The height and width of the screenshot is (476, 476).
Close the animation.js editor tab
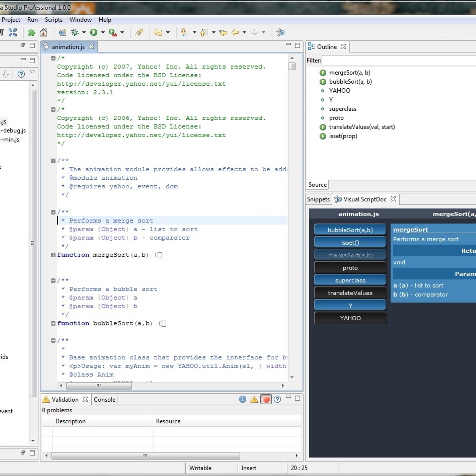91,46
